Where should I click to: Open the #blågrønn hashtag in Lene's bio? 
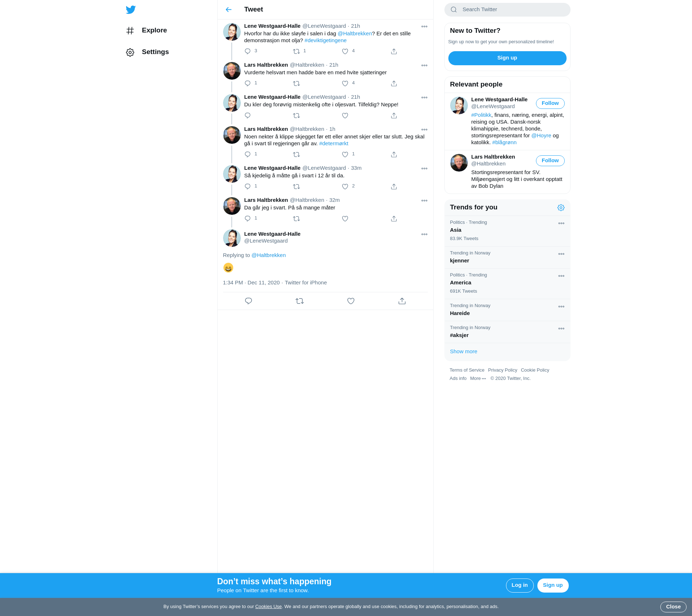[504, 142]
